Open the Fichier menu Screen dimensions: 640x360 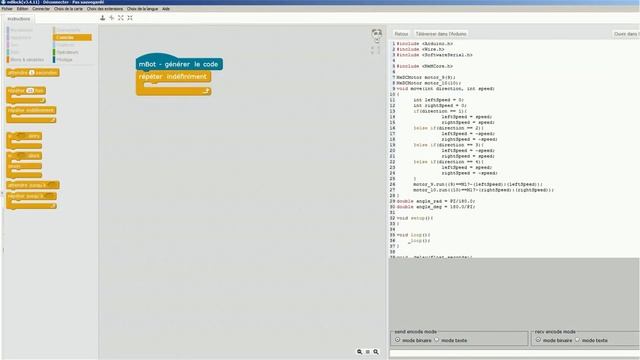pos(7,9)
